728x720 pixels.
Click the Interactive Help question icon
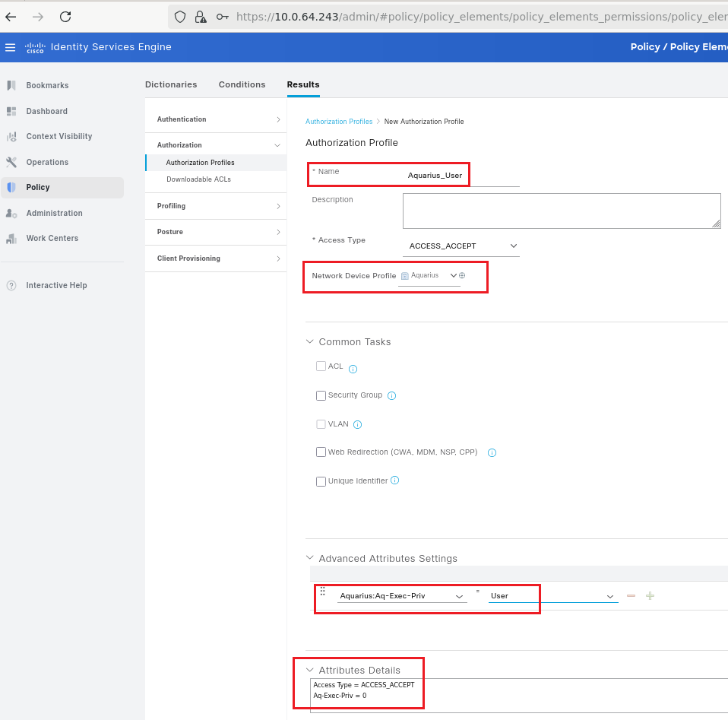click(x=11, y=286)
